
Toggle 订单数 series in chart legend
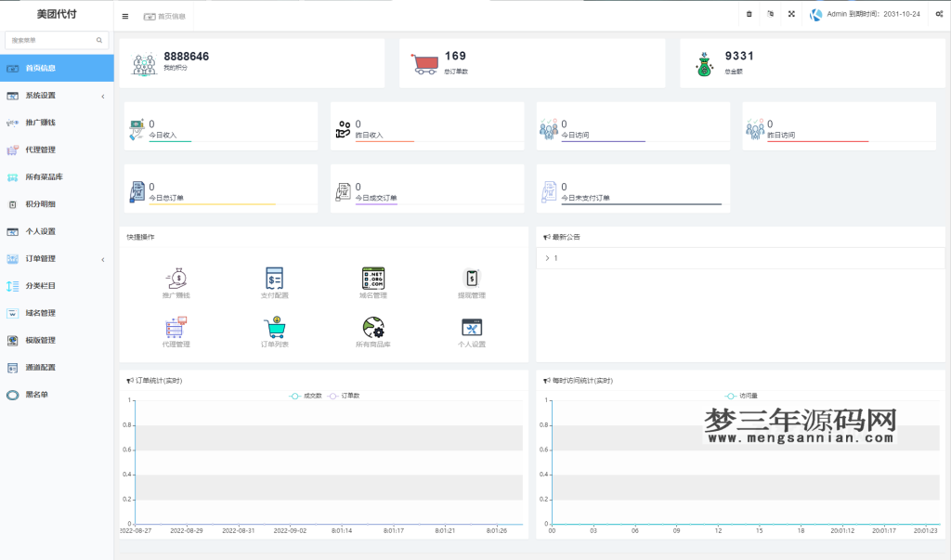(345, 396)
